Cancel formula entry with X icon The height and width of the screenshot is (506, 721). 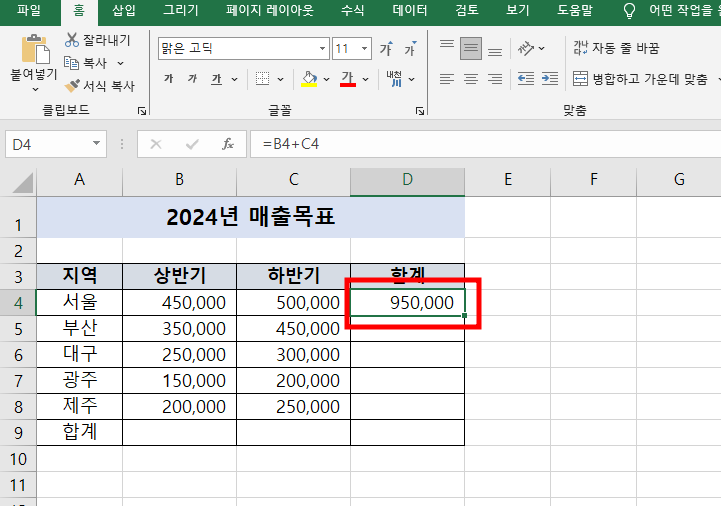coord(156,144)
